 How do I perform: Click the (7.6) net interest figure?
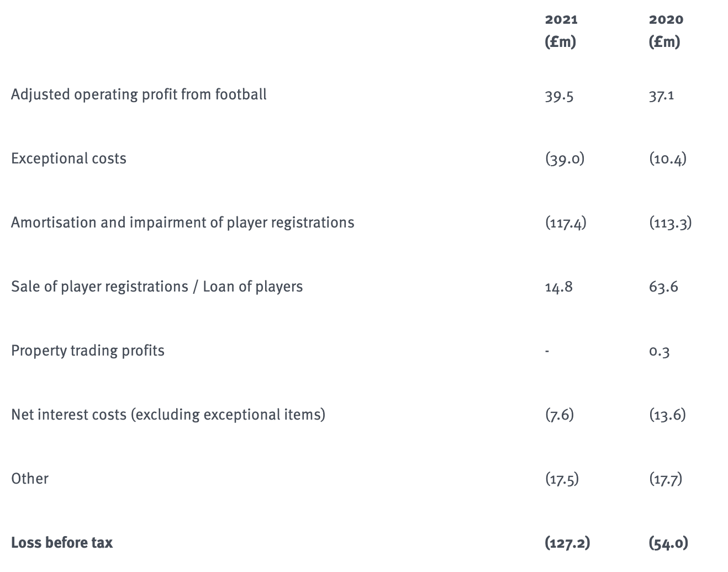559,415
